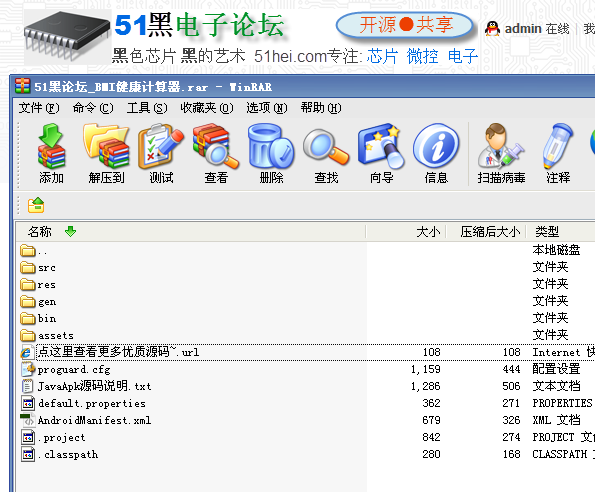
Task: Click size value 1,159 of proguard.cfg
Action: pyautogui.click(x=426, y=369)
